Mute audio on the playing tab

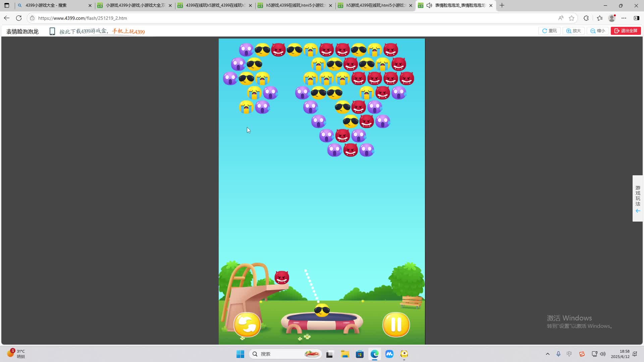point(429,5)
